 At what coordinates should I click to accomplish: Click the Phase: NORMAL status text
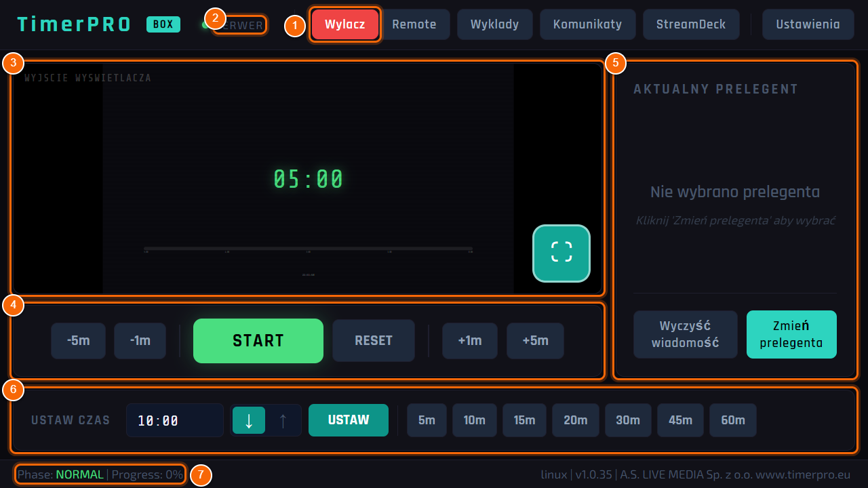[x=60, y=474]
